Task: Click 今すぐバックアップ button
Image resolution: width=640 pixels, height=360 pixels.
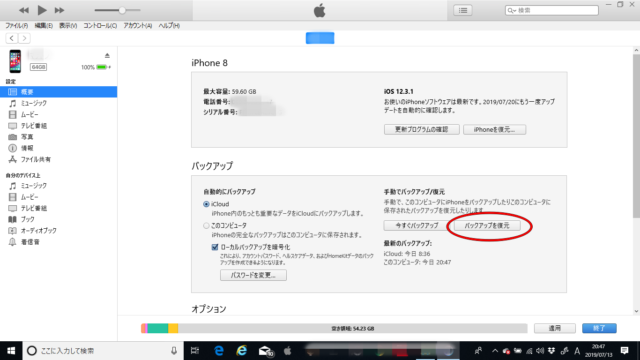Action: click(x=416, y=225)
